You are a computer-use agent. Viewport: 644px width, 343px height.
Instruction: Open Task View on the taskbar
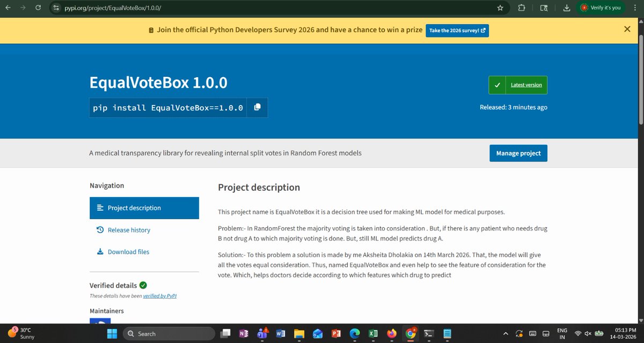[x=225, y=334]
